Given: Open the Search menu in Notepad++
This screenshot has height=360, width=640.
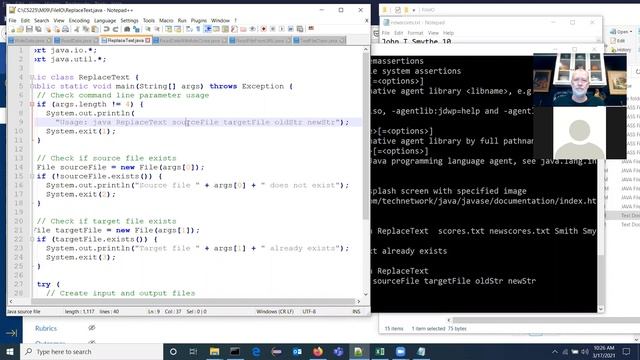Looking at the screenshot, I should click(41, 20).
